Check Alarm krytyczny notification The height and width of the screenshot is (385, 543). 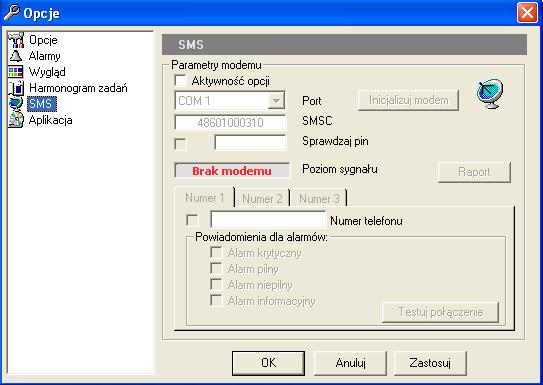[216, 252]
